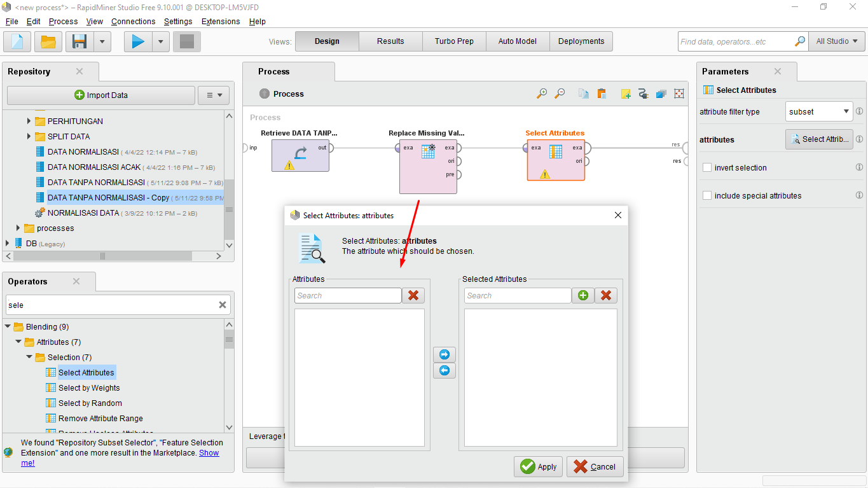Enable include special attributes checkbox
The height and width of the screenshot is (488, 868).
coord(707,195)
